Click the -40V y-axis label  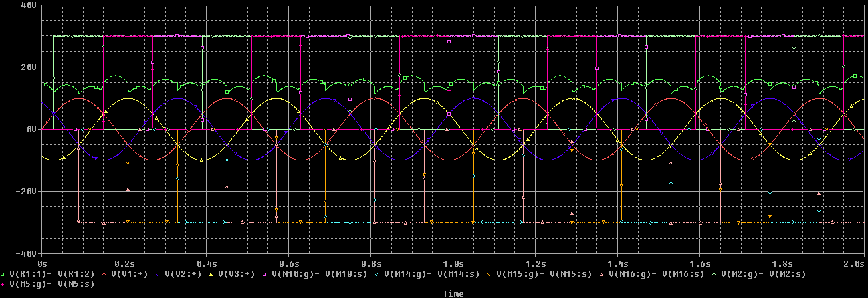tap(26, 254)
